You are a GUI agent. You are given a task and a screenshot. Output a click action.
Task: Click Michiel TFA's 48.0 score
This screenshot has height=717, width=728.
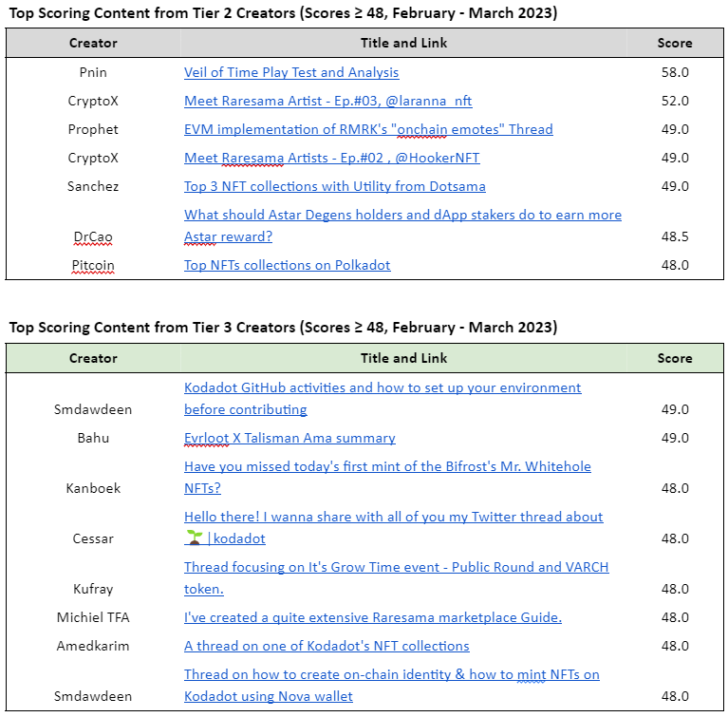click(675, 617)
